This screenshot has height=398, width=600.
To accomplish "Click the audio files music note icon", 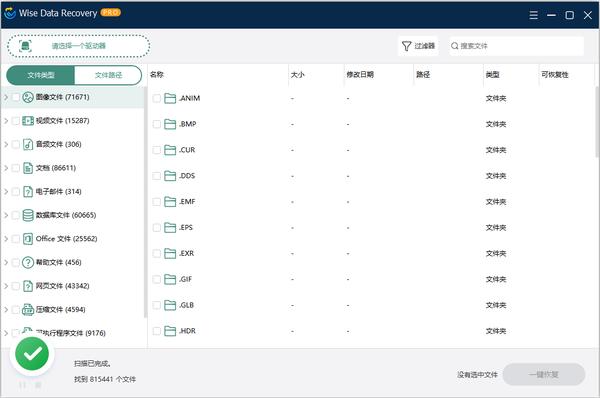I will coord(28,144).
